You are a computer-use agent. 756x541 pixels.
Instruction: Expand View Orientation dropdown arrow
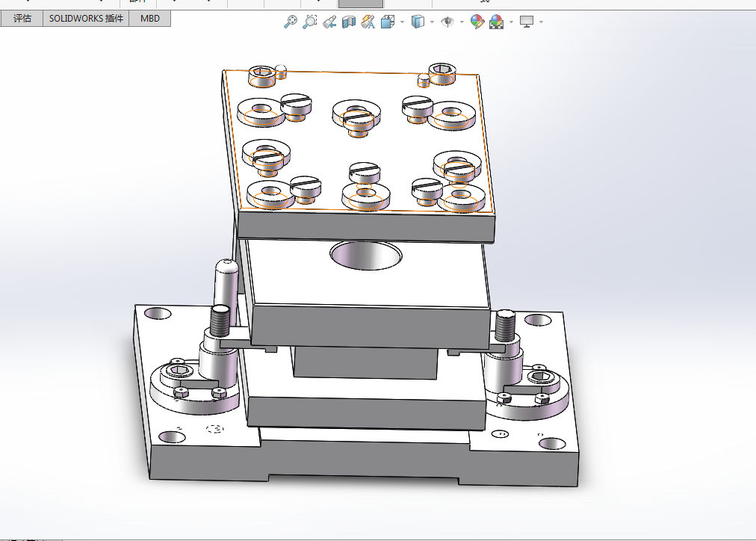pos(402,22)
